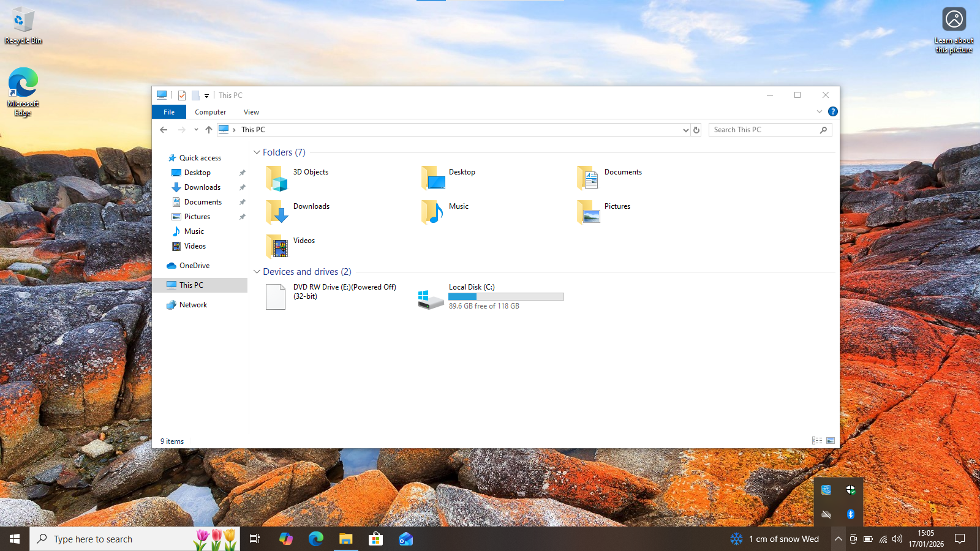Expand the address bar history dropdown
Viewport: 980px width, 551px height.
click(685, 130)
